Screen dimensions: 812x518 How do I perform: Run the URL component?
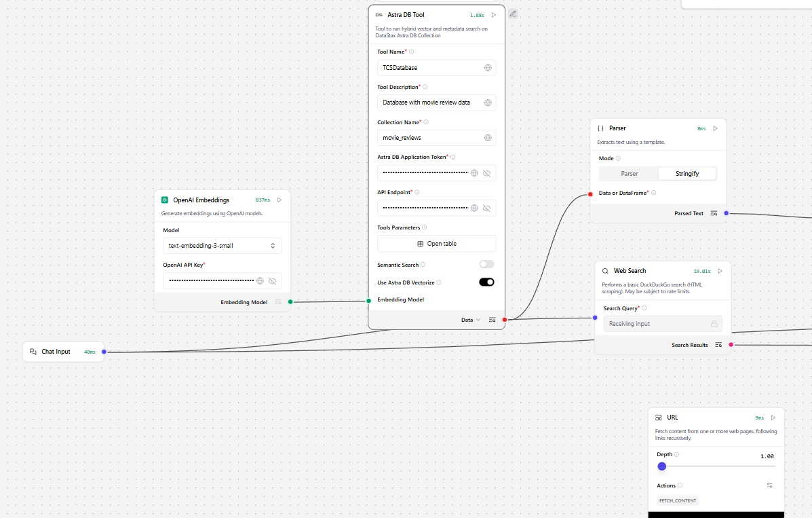pyautogui.click(x=773, y=418)
